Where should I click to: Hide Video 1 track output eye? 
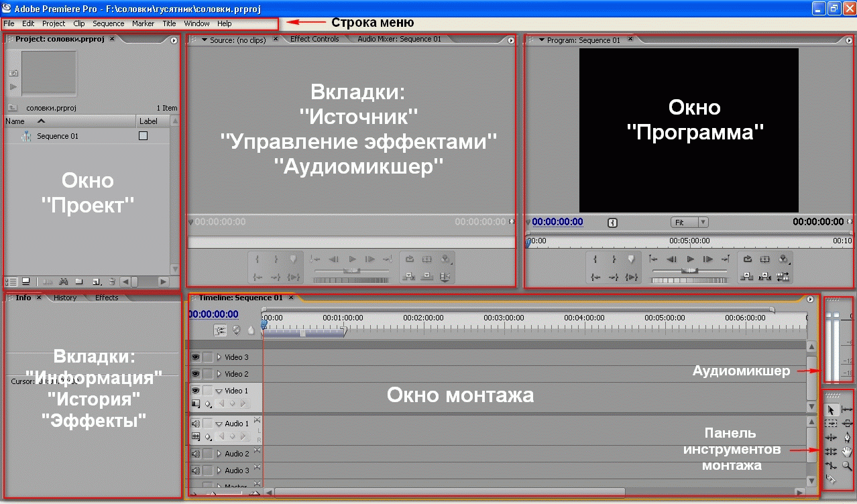click(195, 391)
